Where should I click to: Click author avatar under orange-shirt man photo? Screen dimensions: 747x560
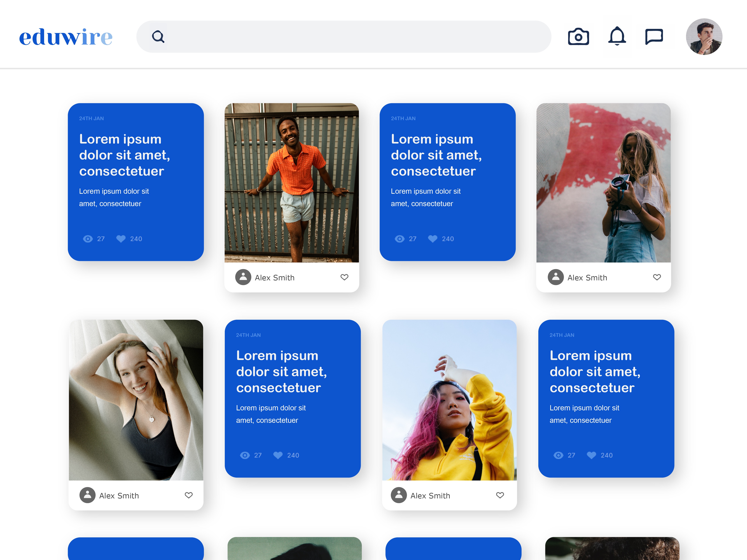[243, 277]
